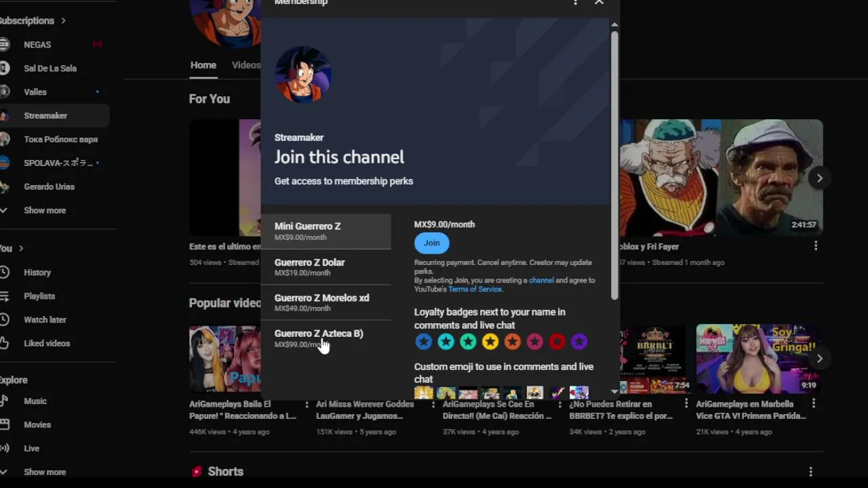Open the 9:19 Marbella Vice GTA V thumbnail
Viewport: 868px width, 488px height.
tap(759, 359)
